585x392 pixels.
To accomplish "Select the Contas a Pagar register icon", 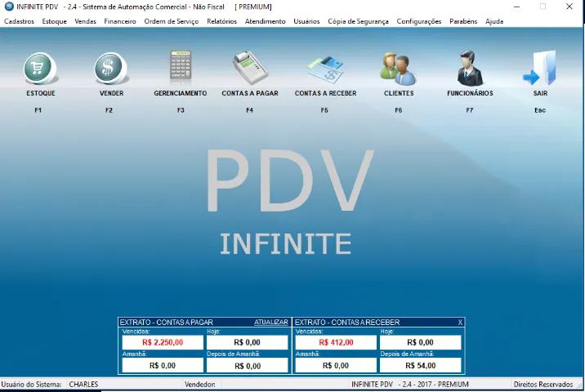I will coord(249,68).
